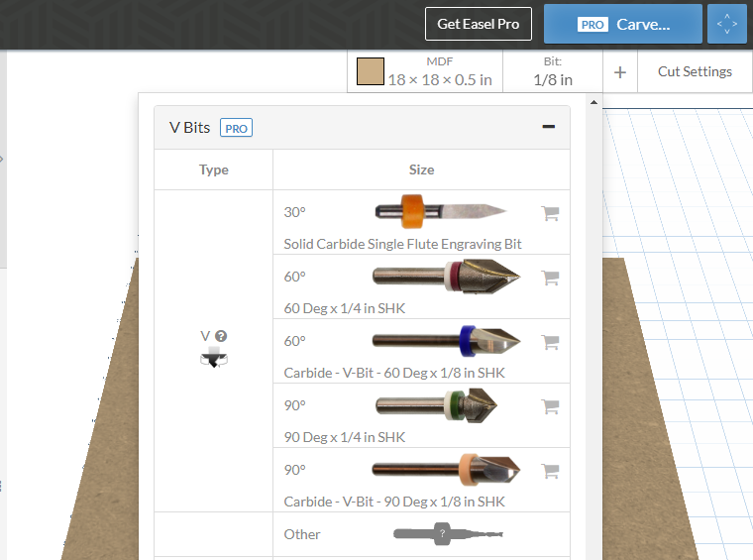Screen dimensions: 753x560
Task: Click cart icon for 60° 1/8 in carbide bit
Action: pos(551,342)
